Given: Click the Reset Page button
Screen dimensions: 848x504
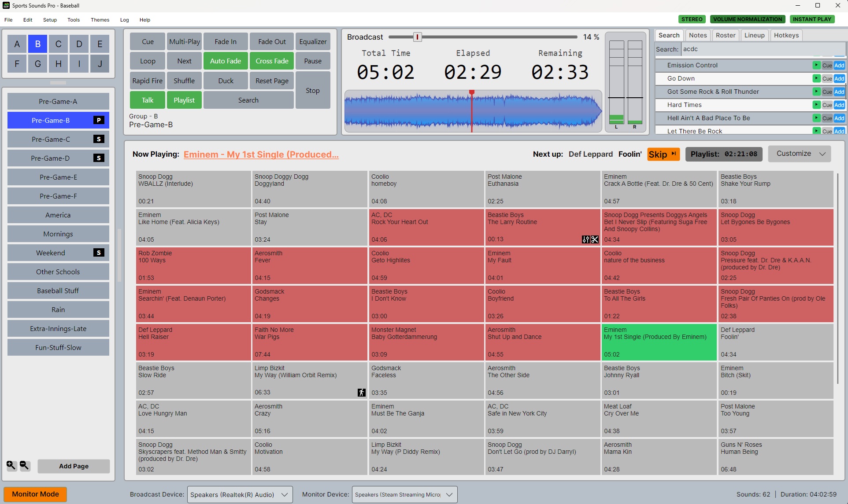Looking at the screenshot, I should (x=272, y=81).
